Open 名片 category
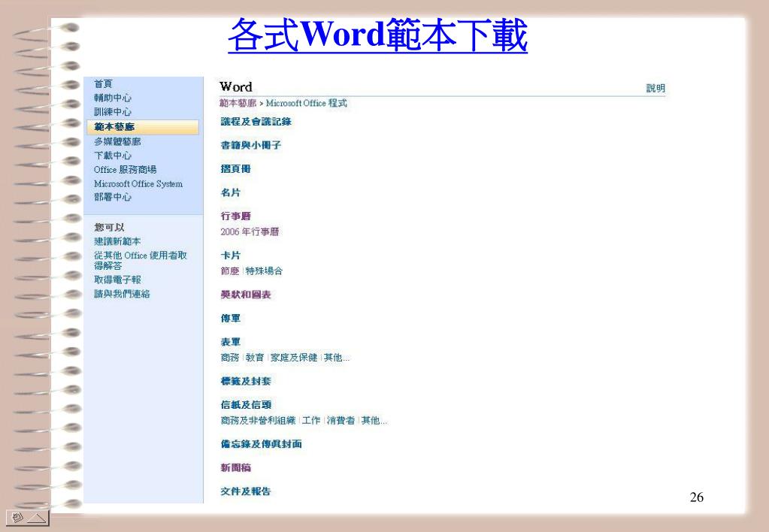Screen dimensions: 769x532 pos(231,192)
